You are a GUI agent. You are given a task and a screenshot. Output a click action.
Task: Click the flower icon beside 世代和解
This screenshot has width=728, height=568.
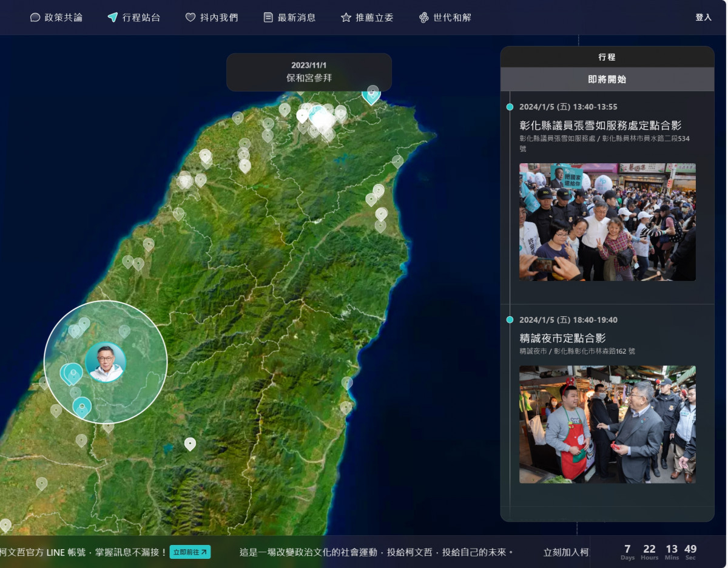click(x=423, y=18)
